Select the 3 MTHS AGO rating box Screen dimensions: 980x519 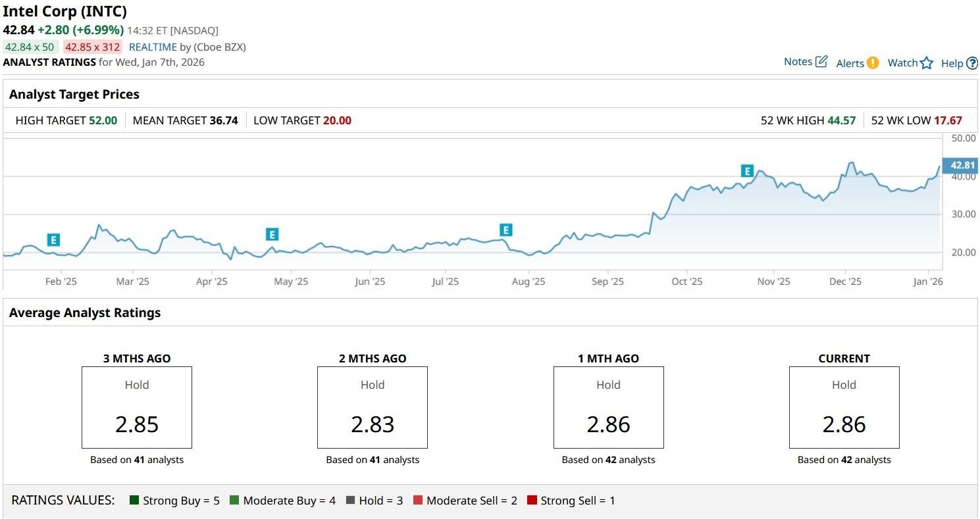click(137, 408)
